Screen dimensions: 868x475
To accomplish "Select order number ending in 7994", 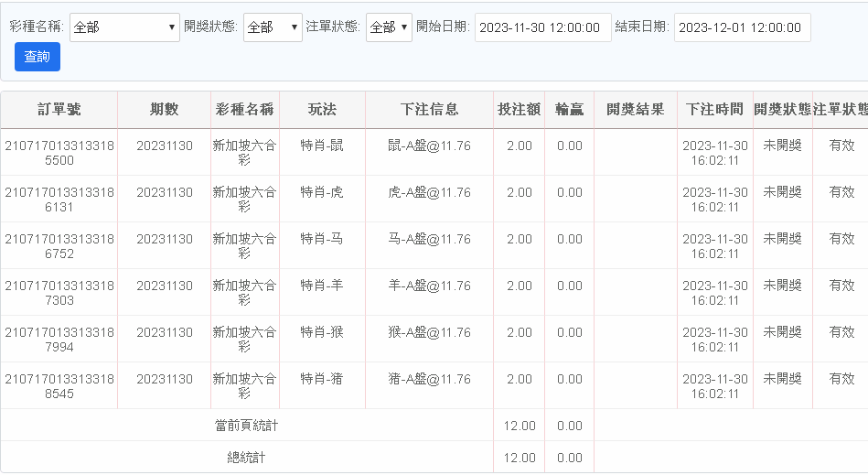I will tap(59, 340).
